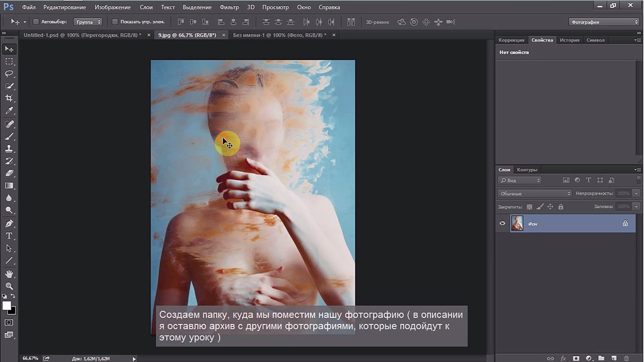The image size is (644, 362).
Task: Open the Фильтр menu
Action: [229, 7]
